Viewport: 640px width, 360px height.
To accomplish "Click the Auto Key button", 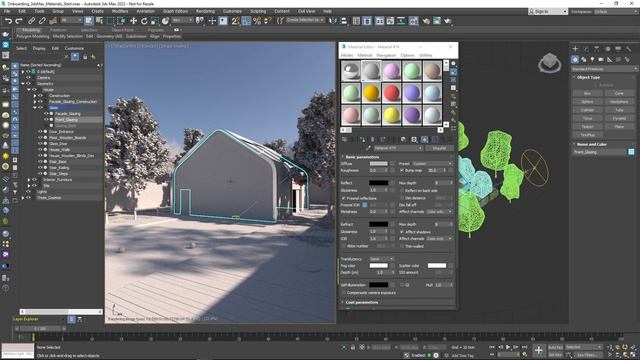I will [x=555, y=347].
